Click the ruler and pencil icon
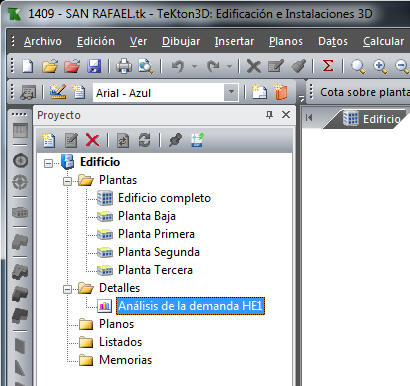The height and width of the screenshot is (386, 410). 58,92
